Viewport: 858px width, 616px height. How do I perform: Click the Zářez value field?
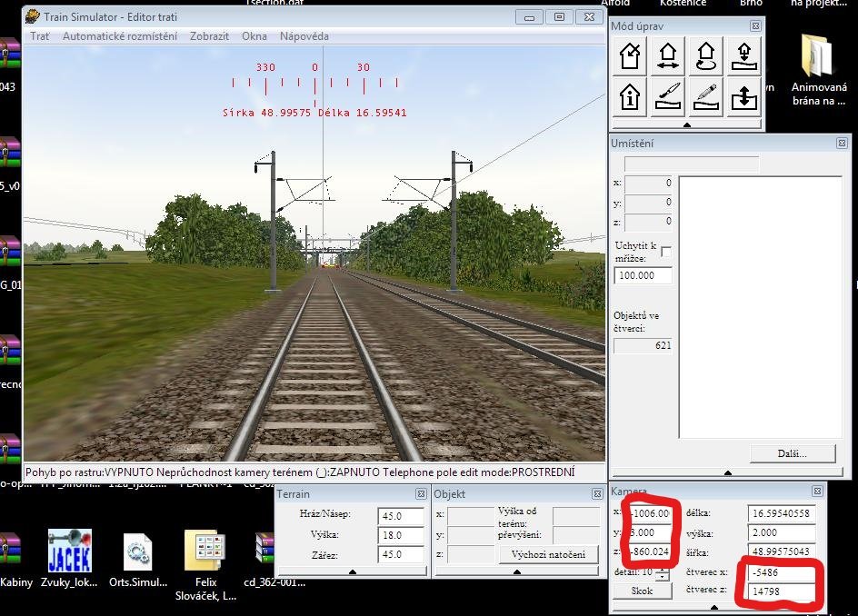coord(400,554)
